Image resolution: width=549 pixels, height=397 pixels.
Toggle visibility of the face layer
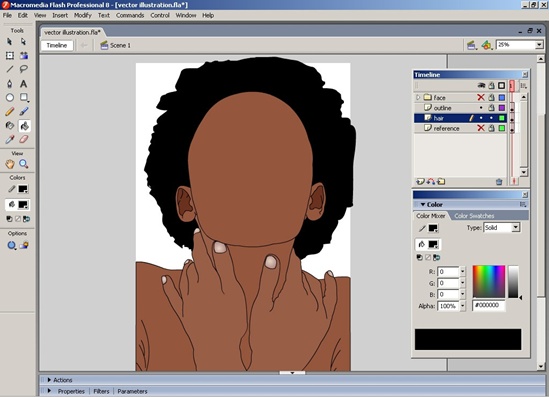pos(481,97)
